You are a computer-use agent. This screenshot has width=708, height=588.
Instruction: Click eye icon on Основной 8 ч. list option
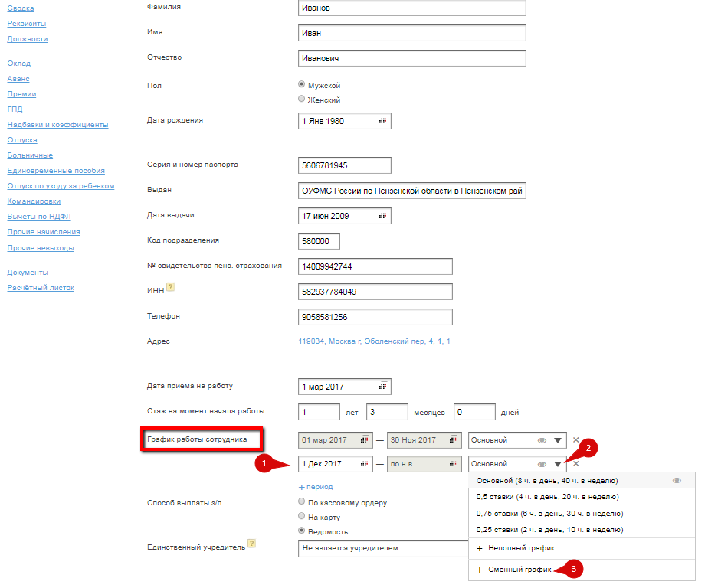pos(677,481)
